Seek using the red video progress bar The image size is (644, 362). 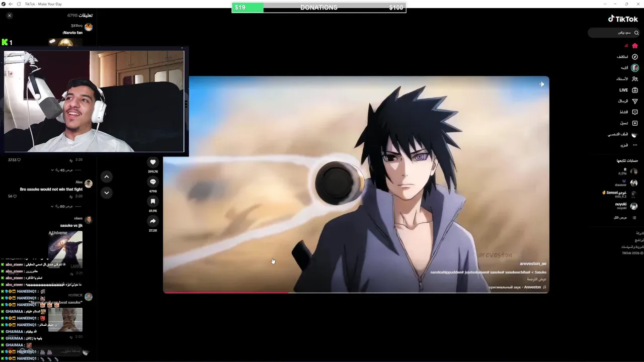(356, 292)
